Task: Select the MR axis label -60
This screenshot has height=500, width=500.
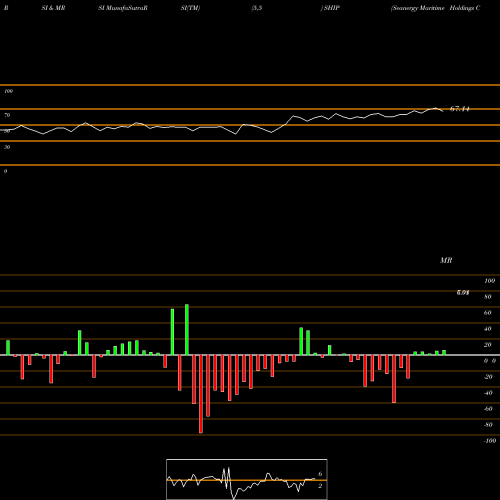Action: point(488,409)
